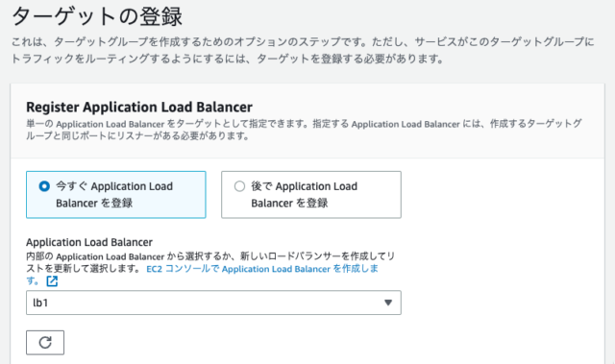Choose the 後で register tile card
Image resolution: width=615 pixels, height=364 pixels.
(x=311, y=195)
